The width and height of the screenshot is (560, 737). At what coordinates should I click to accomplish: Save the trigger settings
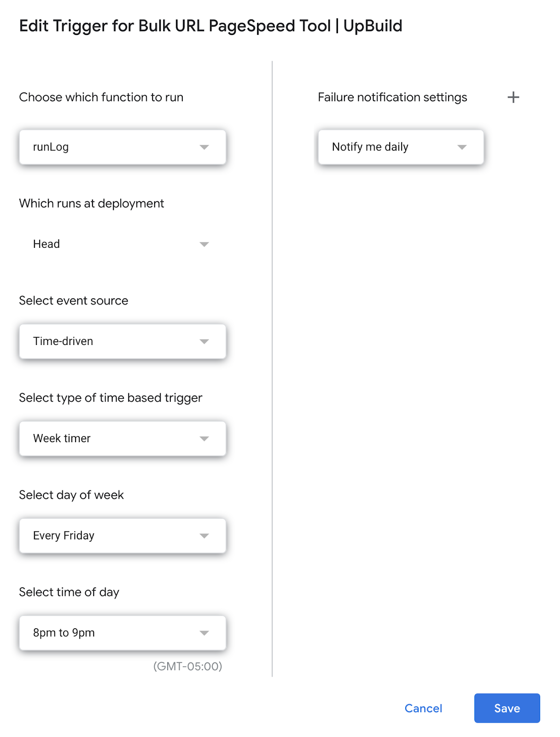tap(507, 708)
